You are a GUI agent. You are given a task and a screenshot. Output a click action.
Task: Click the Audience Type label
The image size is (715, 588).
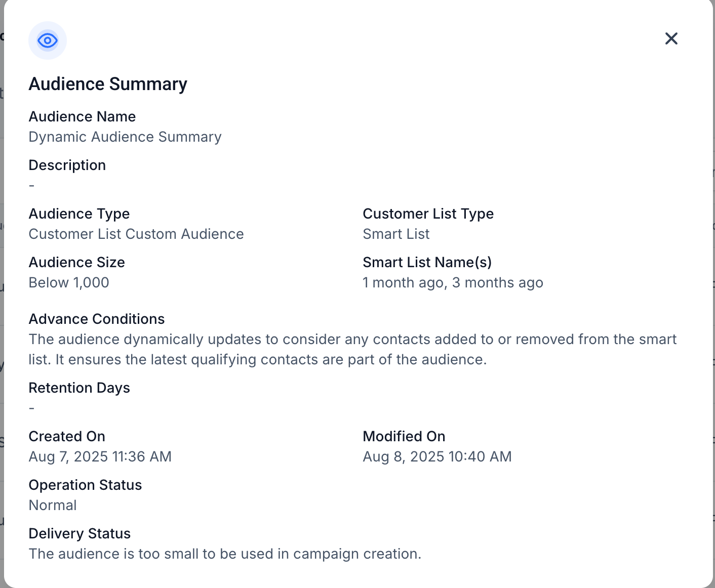pos(79,214)
